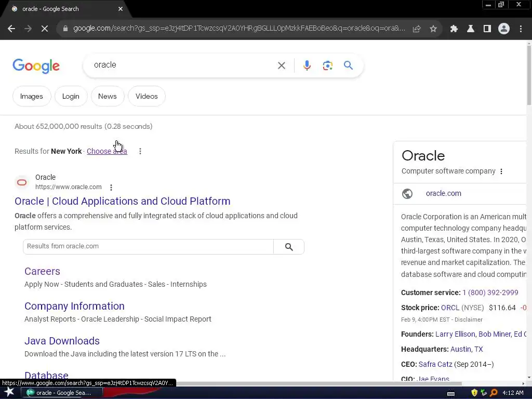Open the Java Downloads sitelink
The image size is (532, 399).
point(62,341)
